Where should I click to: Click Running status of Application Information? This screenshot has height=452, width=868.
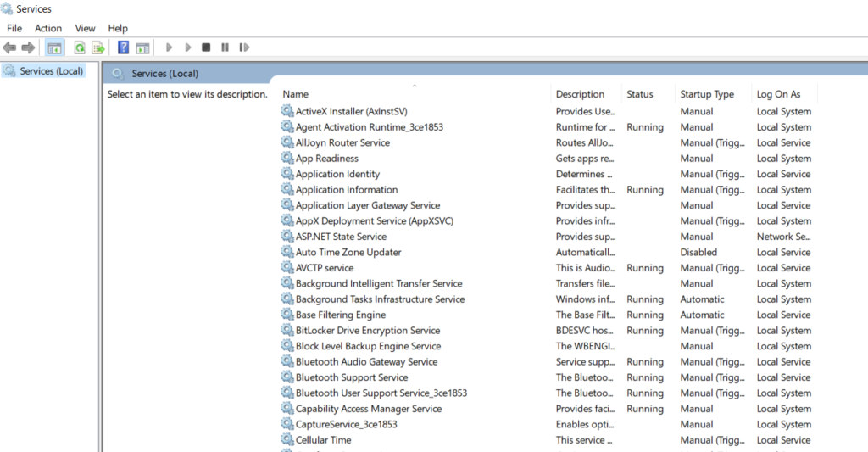(645, 190)
